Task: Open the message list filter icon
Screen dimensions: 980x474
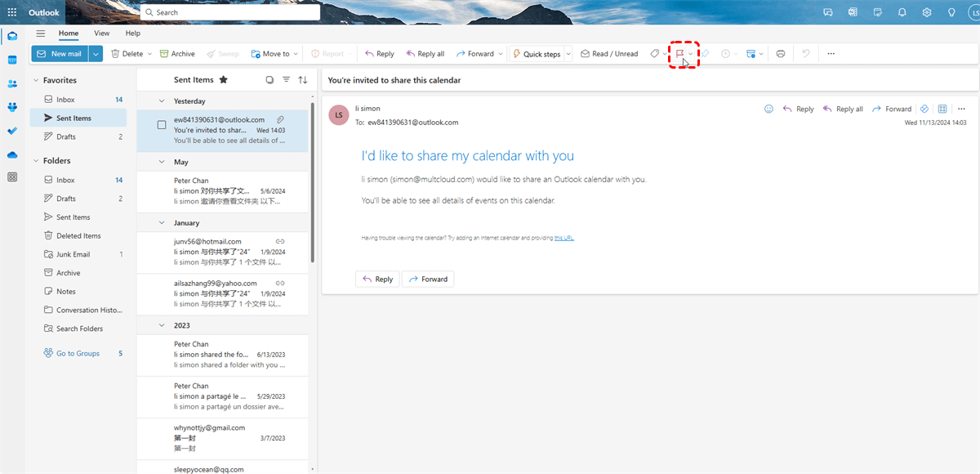Action: (286, 80)
